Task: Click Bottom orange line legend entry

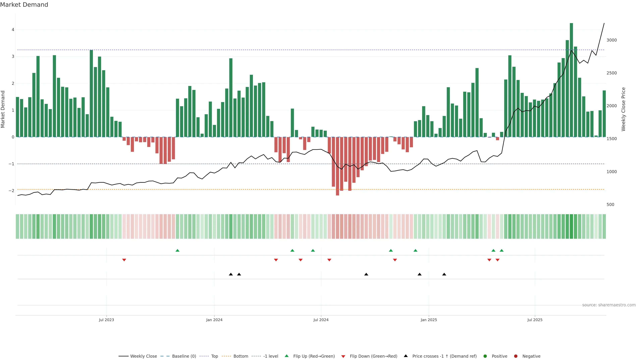Action: point(240,356)
